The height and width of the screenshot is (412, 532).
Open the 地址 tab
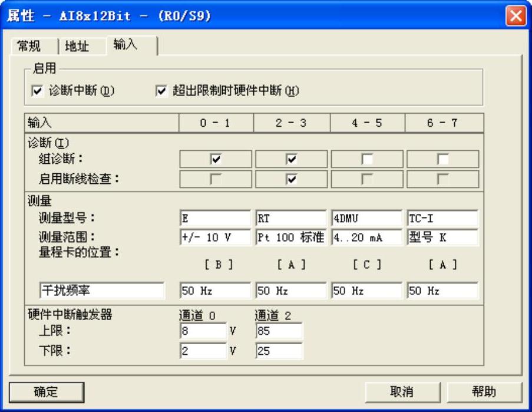(x=77, y=47)
